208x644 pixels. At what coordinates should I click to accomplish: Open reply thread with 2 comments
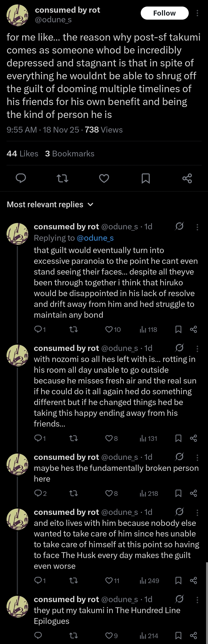point(40,493)
